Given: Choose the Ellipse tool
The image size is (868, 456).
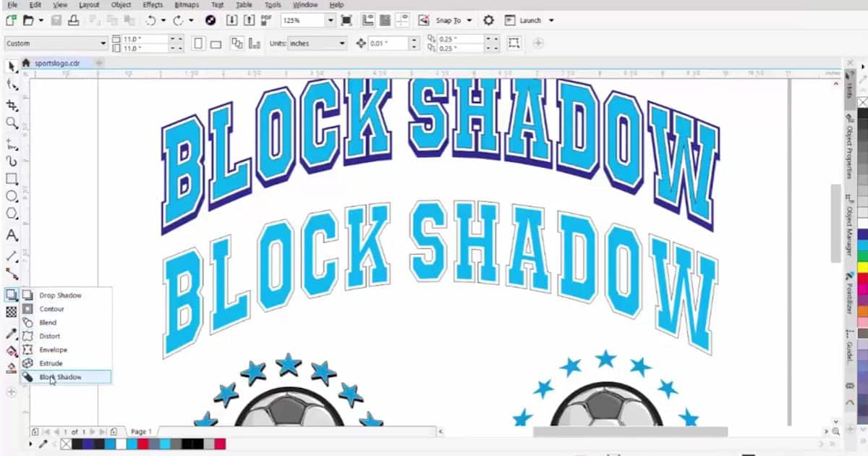Looking at the screenshot, I should pyautogui.click(x=10, y=196).
